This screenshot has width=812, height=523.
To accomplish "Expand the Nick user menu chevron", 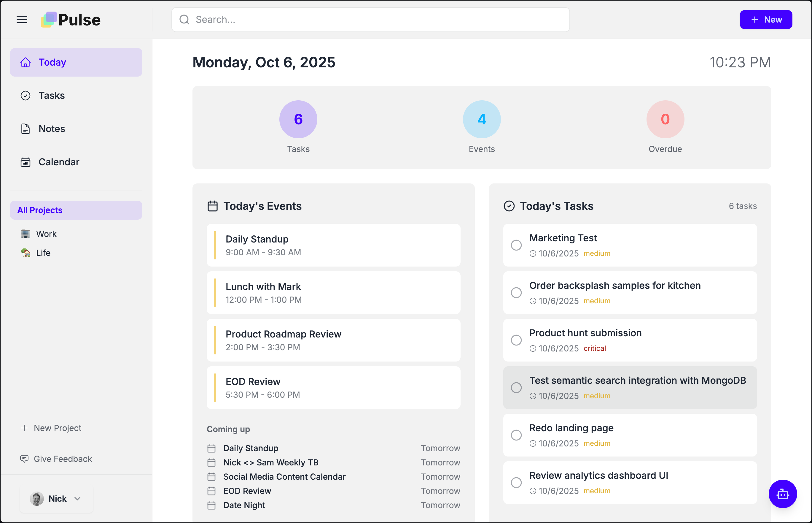I will 78,499.
